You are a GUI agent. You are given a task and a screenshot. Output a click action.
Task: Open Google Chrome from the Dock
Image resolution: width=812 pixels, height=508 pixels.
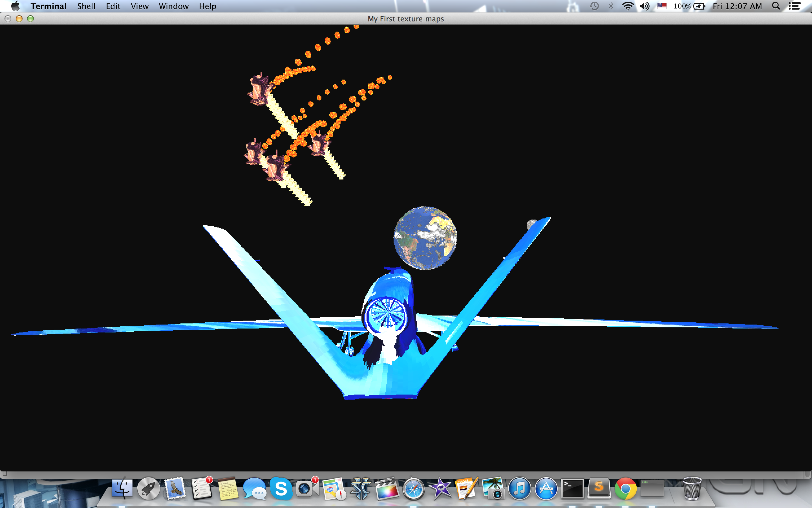pyautogui.click(x=625, y=488)
